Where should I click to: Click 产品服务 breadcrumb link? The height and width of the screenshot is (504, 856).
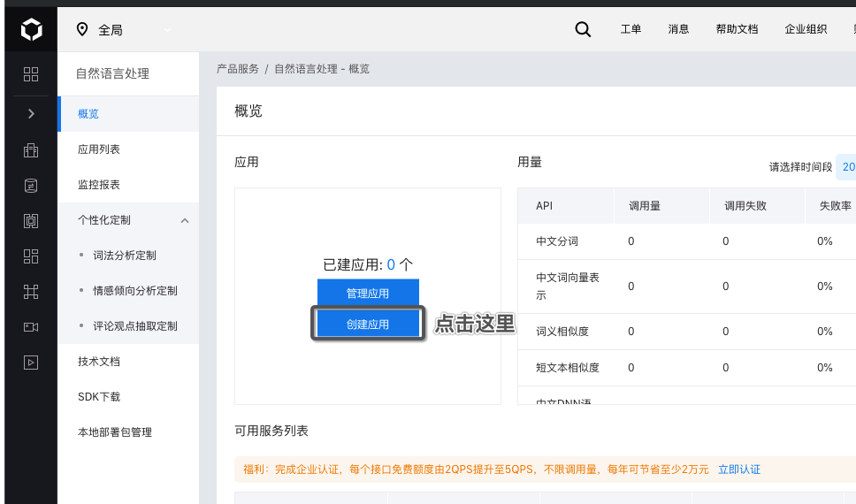click(238, 69)
